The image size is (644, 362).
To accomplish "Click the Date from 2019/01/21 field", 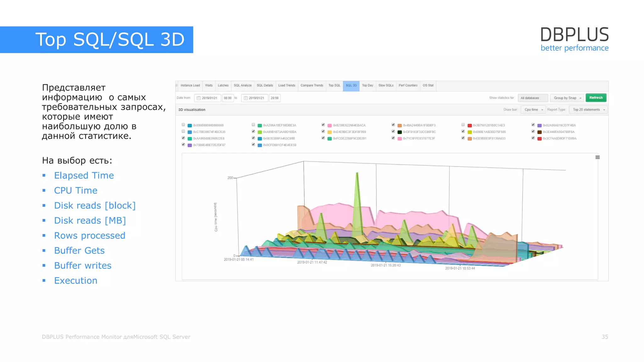I will tap(208, 98).
